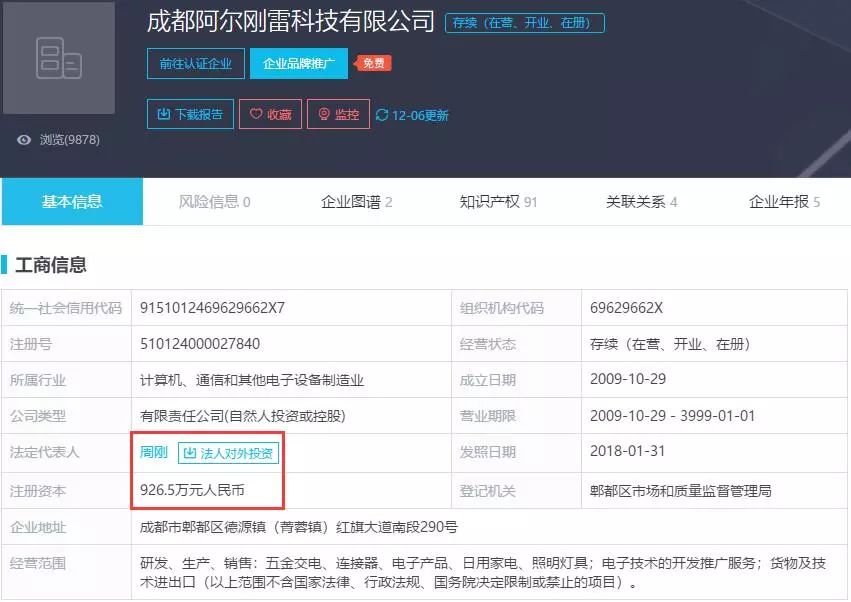851x602 pixels.
Task: Click the location pin icon in 监控
Action: pos(324,114)
